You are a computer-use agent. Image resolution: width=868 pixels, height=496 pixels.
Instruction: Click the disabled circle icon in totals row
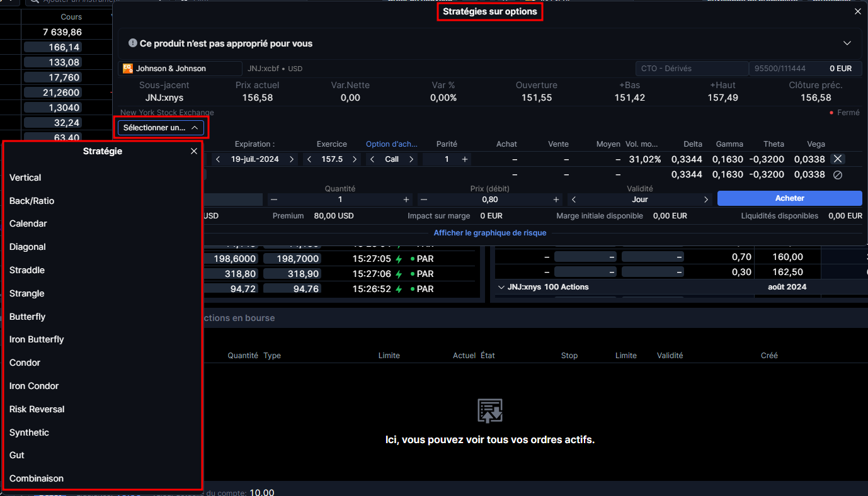[x=838, y=175]
